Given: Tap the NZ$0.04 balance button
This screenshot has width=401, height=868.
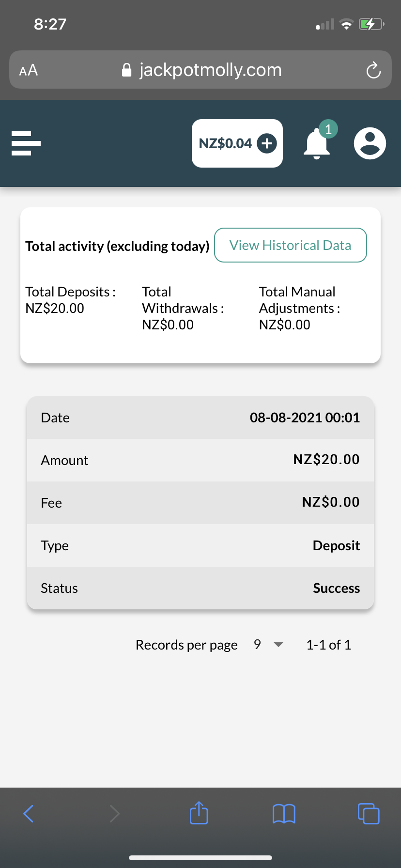Looking at the screenshot, I should [225, 143].
